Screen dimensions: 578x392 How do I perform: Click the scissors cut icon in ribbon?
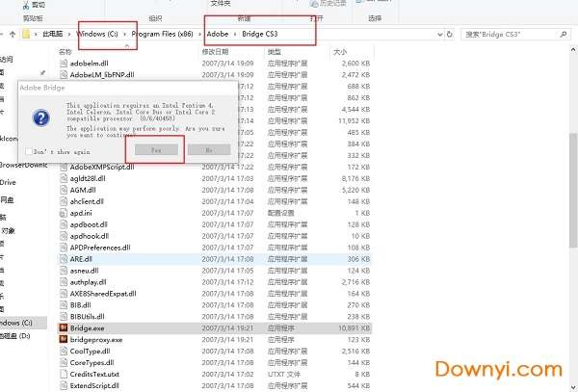[26, 5]
